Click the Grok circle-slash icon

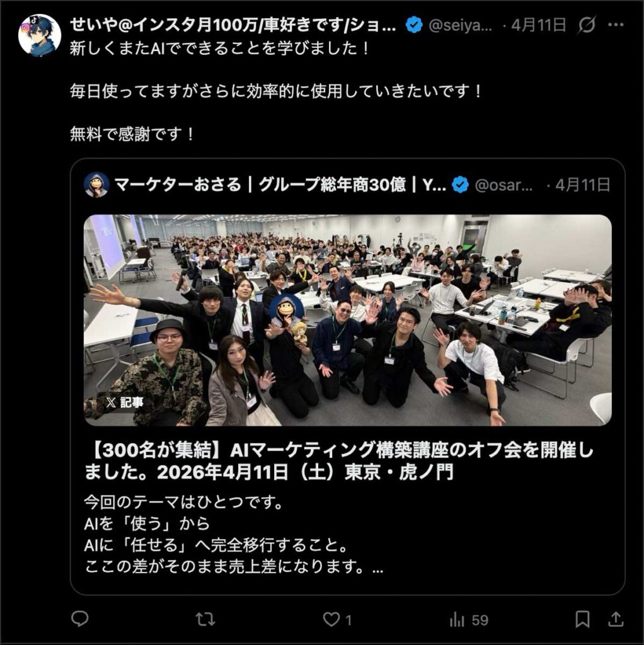[586, 25]
